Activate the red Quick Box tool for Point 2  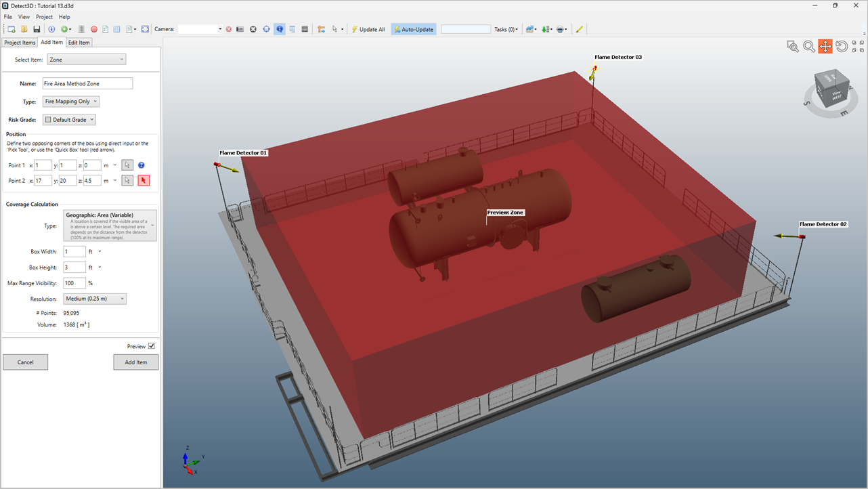pyautogui.click(x=143, y=180)
